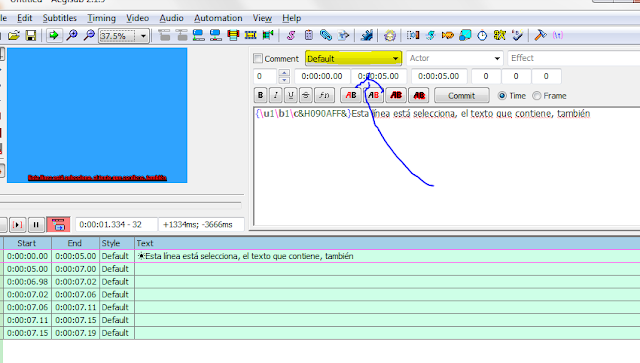
Task: Pause video playback button
Action: (x=36, y=225)
